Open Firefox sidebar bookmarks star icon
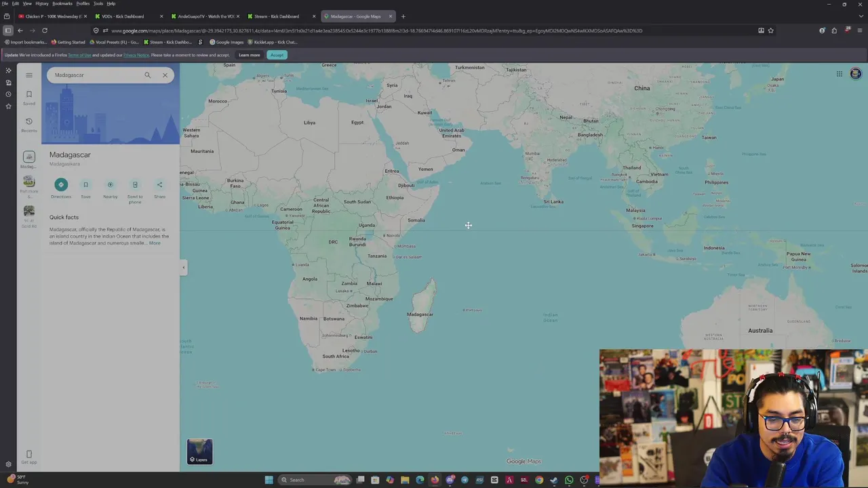868x488 pixels. point(8,106)
